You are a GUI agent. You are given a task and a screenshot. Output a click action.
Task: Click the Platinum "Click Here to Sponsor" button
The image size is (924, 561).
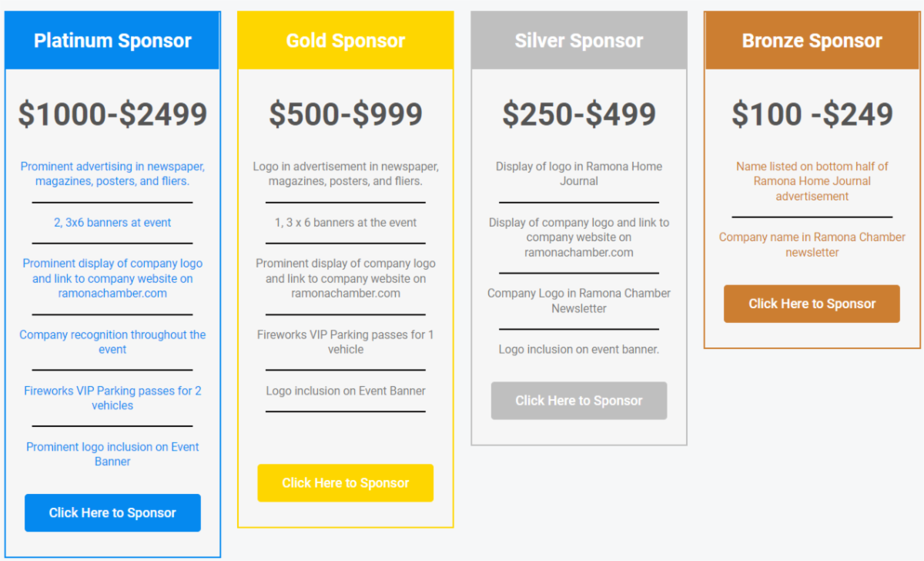(112, 512)
